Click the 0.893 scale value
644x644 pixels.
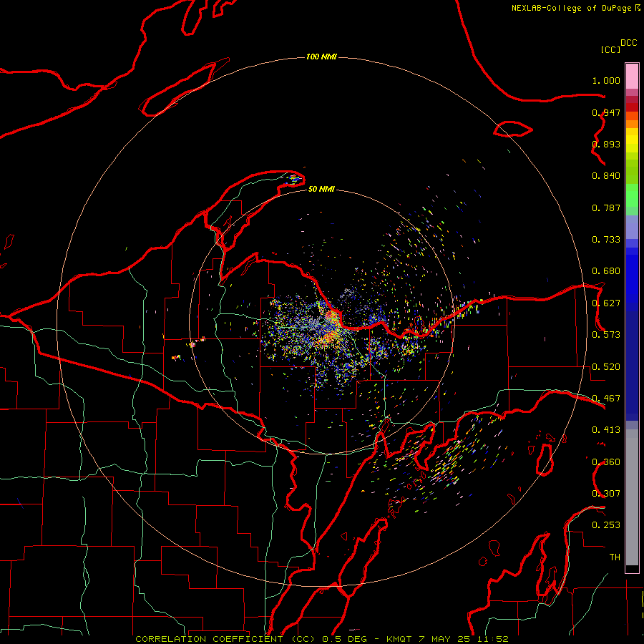pos(606,144)
